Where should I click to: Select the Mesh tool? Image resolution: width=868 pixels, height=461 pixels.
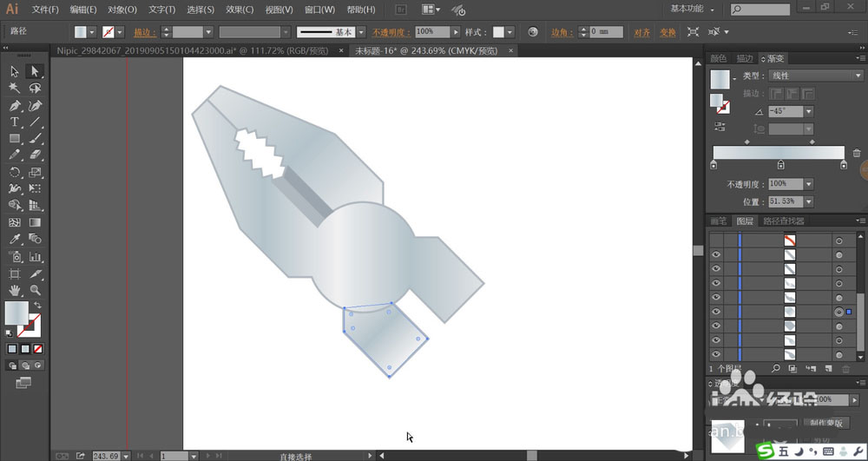click(15, 222)
